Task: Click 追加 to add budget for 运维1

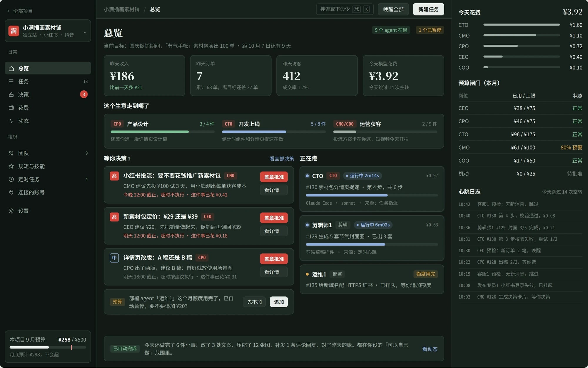Action: pyautogui.click(x=279, y=302)
